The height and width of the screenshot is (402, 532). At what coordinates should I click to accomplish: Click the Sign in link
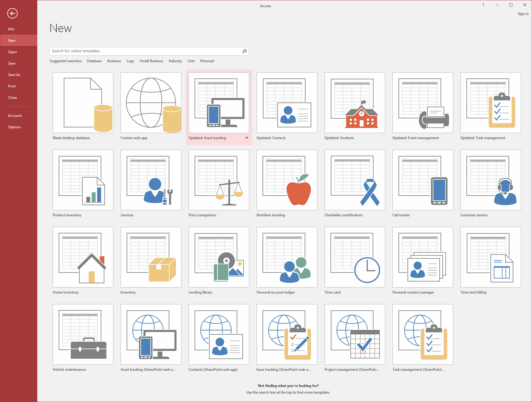[x=523, y=14]
